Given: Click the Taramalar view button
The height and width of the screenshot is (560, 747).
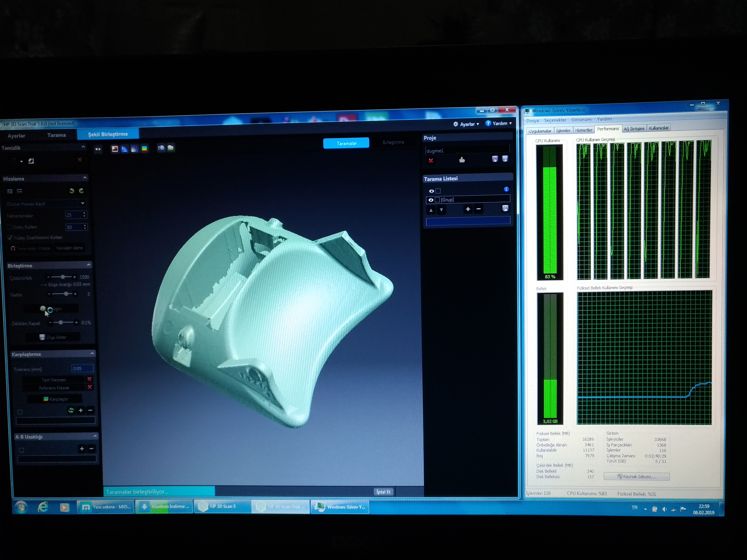Looking at the screenshot, I should (346, 143).
